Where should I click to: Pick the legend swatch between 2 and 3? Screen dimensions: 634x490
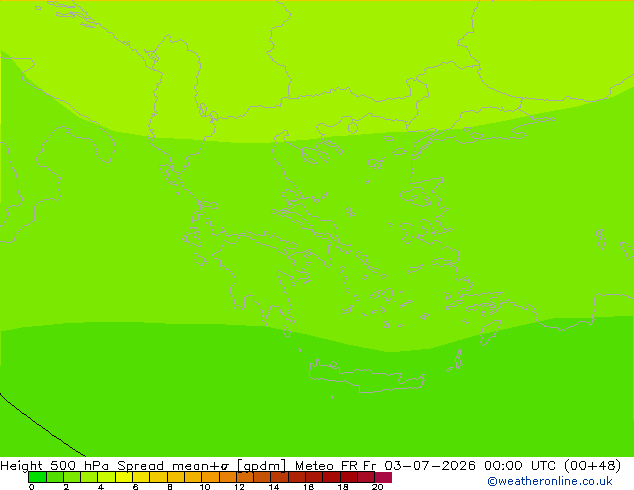[x=72, y=477]
